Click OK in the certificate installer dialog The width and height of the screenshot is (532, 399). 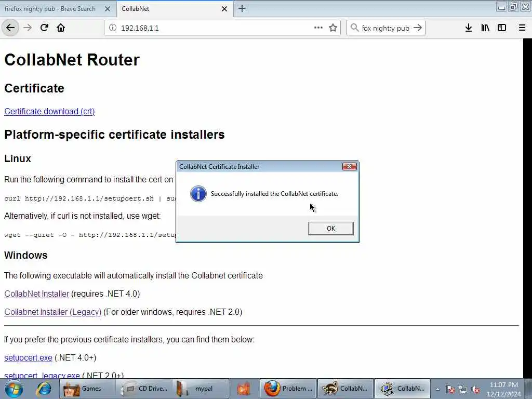pos(330,229)
